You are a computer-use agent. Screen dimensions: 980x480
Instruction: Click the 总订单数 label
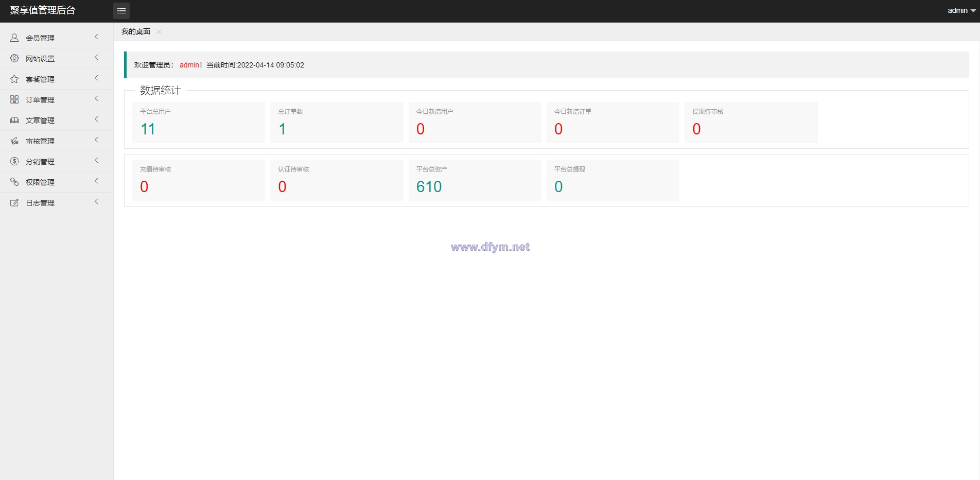coord(291,111)
